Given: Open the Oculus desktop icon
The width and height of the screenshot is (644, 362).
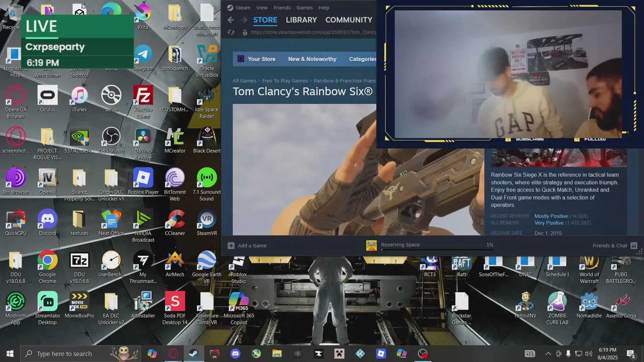Looking at the screenshot, I should 47,100.
